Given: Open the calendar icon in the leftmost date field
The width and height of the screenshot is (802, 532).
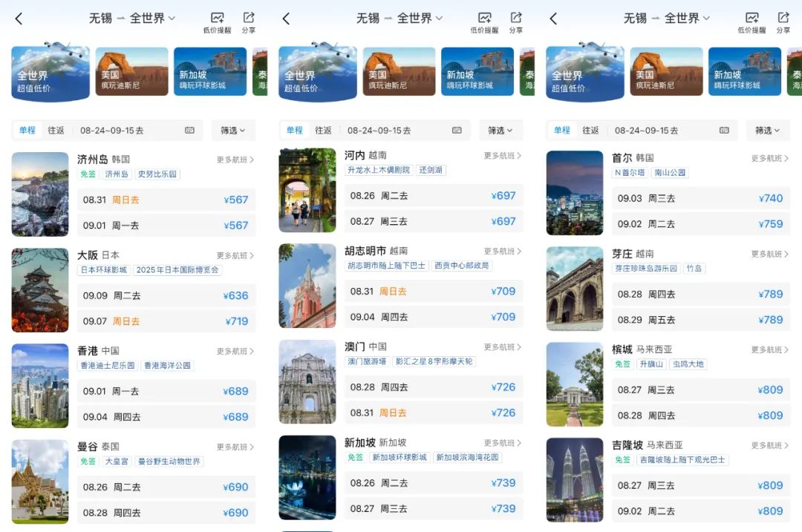Looking at the screenshot, I should click(x=189, y=131).
